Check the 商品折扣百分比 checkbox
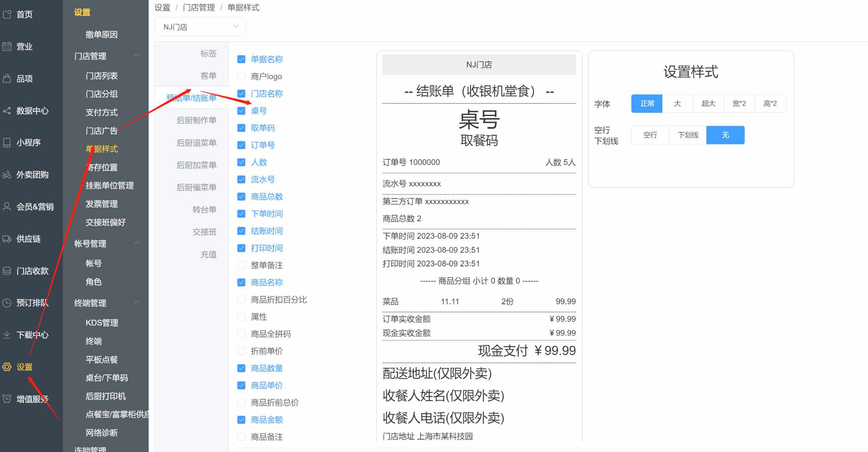 click(x=241, y=299)
